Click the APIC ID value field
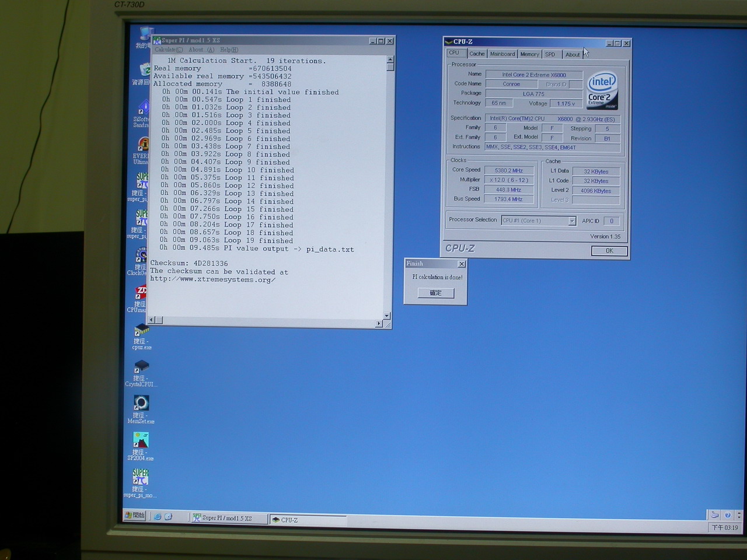The width and height of the screenshot is (747, 560). [612, 221]
